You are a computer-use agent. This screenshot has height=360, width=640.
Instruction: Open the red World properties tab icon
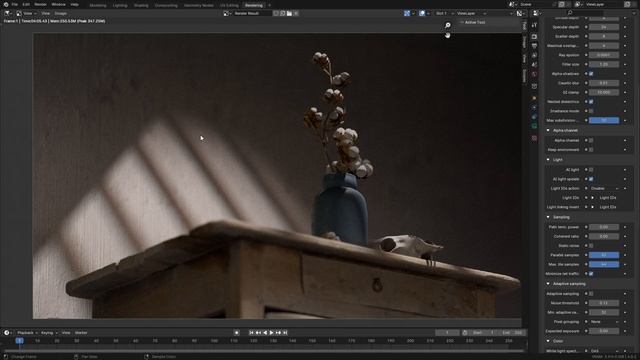pyautogui.click(x=534, y=74)
